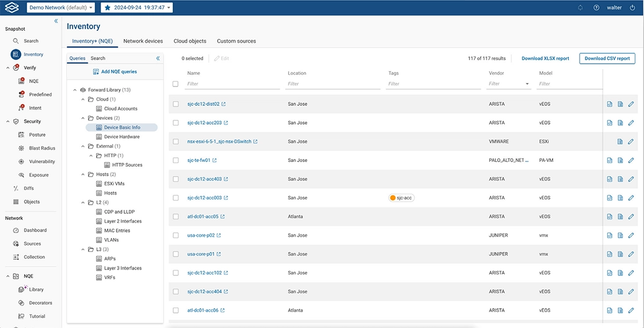Toggle the select-all checkbox in header
Screen dimensions: 644x328
point(176,84)
